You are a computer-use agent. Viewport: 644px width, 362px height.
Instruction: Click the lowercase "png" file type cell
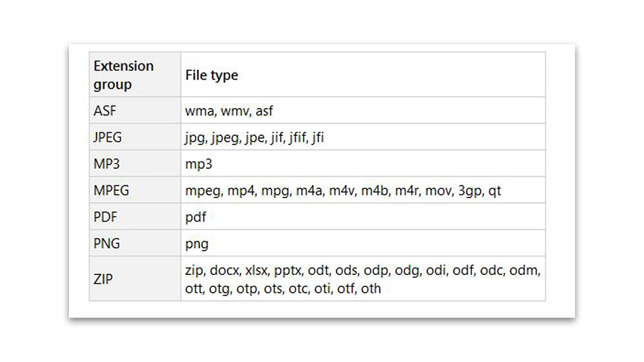[x=363, y=243]
